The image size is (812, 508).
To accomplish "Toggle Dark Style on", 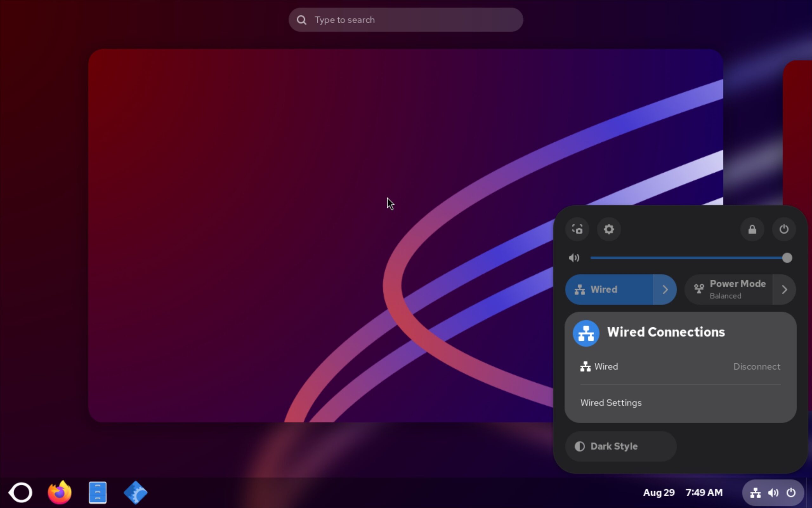I will tap(621, 446).
